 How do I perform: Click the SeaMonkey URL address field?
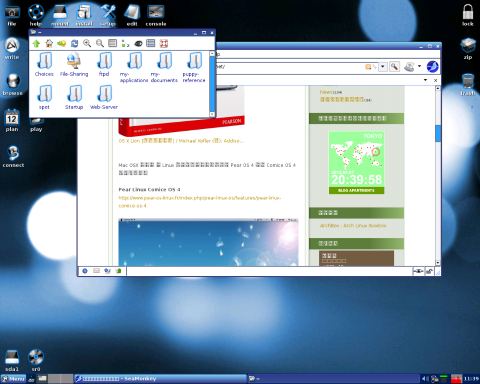click(x=290, y=67)
